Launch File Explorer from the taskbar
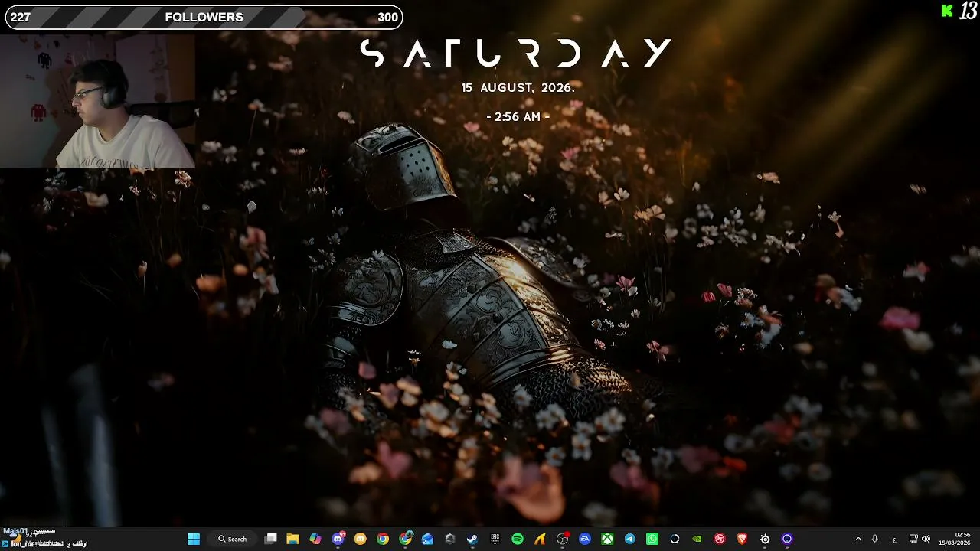The width and height of the screenshot is (980, 551). pyautogui.click(x=292, y=539)
